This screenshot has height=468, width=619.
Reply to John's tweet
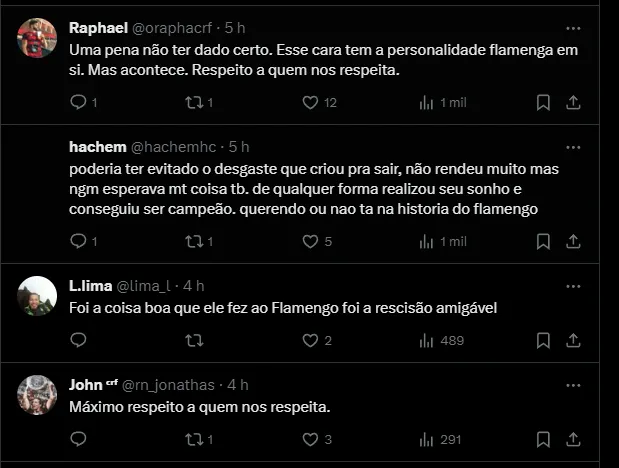[80, 439]
